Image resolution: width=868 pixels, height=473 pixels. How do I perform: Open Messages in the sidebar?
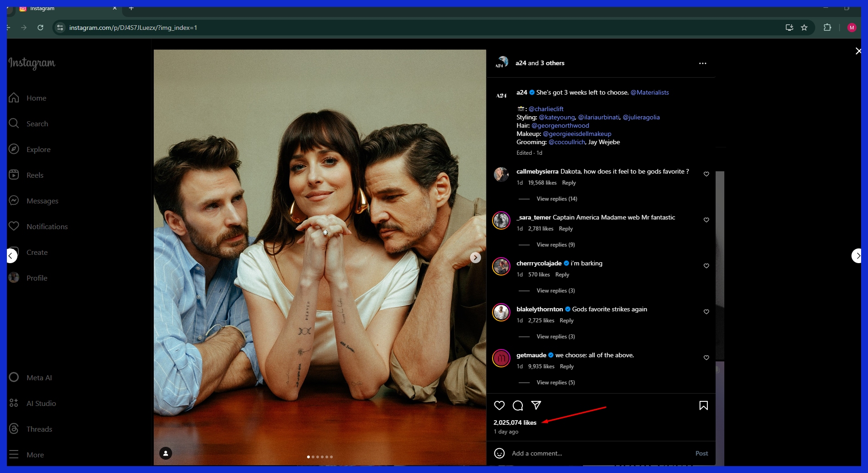click(x=34, y=201)
